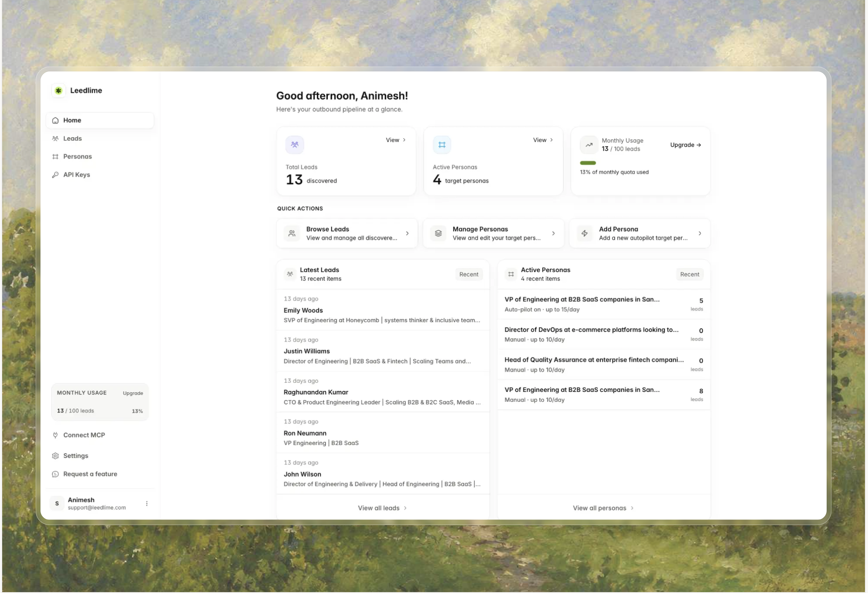Click the Leads people icon in sidebar

click(55, 139)
